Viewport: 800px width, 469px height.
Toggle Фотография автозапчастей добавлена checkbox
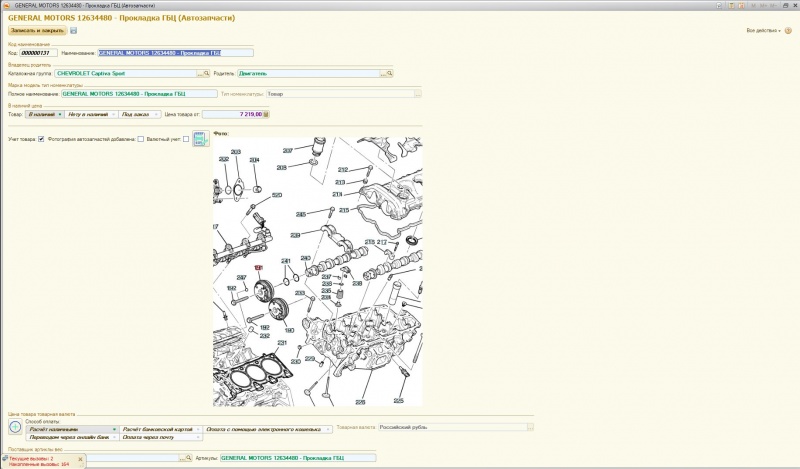click(x=141, y=139)
